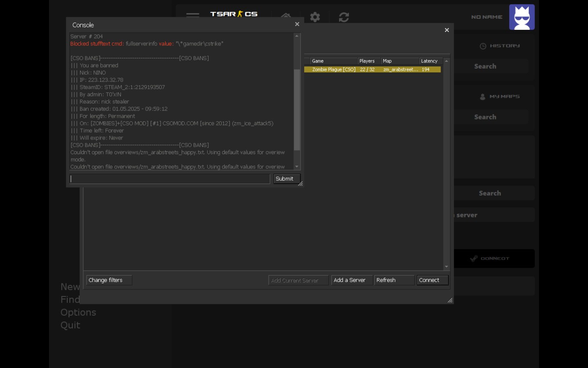588x368 pixels.
Task: Click the My Maps person icon
Action: pos(483,97)
